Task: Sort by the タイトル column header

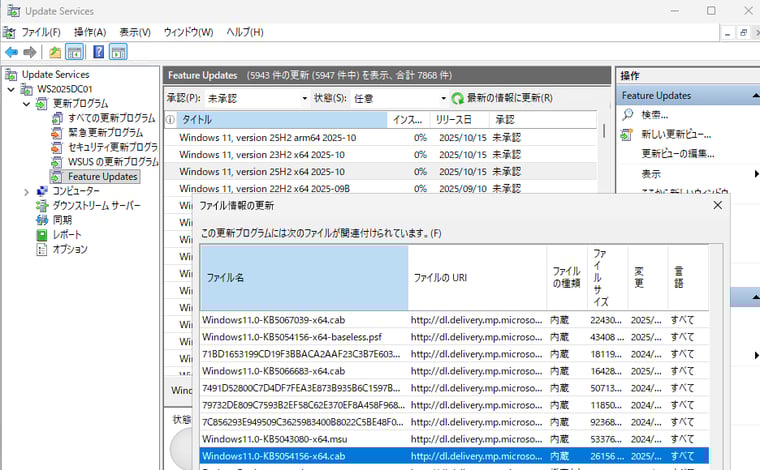Action: point(282,120)
